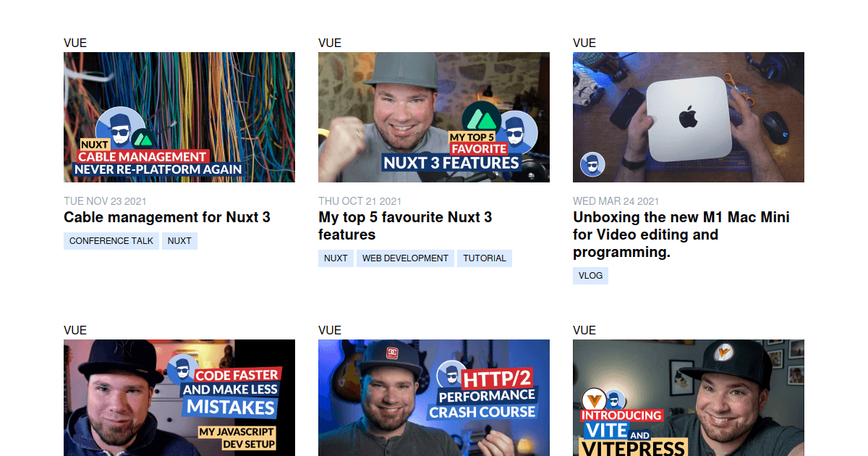Filter by the WEB DEVELOPMENT tag
The image size is (868, 456).
[x=405, y=258]
